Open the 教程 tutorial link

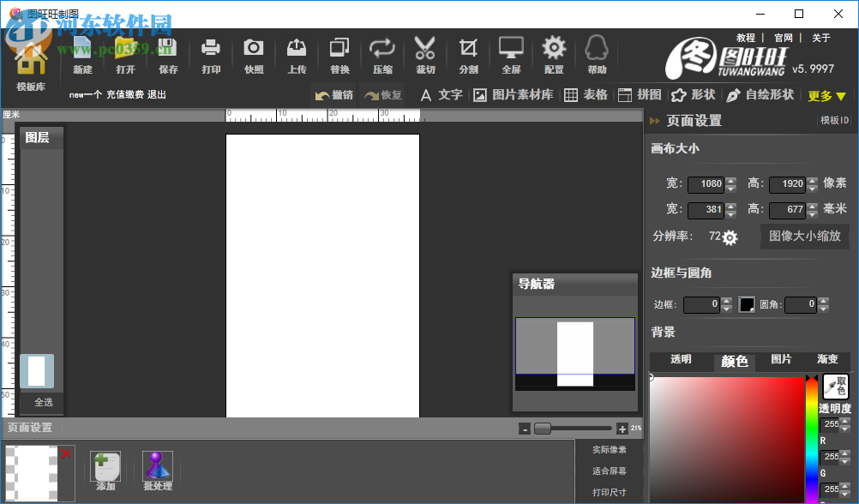[x=746, y=38]
